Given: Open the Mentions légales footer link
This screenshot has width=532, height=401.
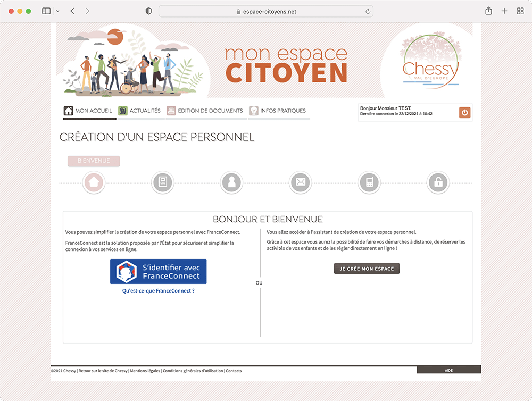Looking at the screenshot, I should pyautogui.click(x=145, y=371).
